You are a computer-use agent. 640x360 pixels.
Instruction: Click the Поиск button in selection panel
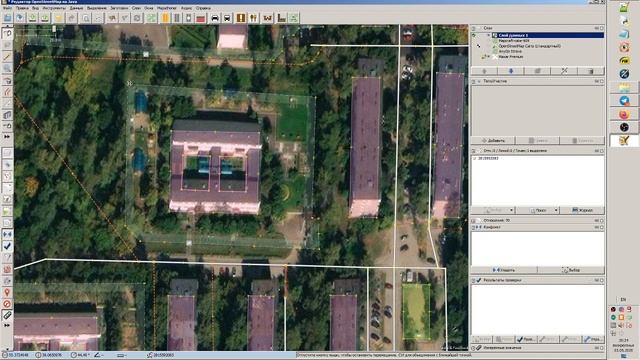point(538,210)
